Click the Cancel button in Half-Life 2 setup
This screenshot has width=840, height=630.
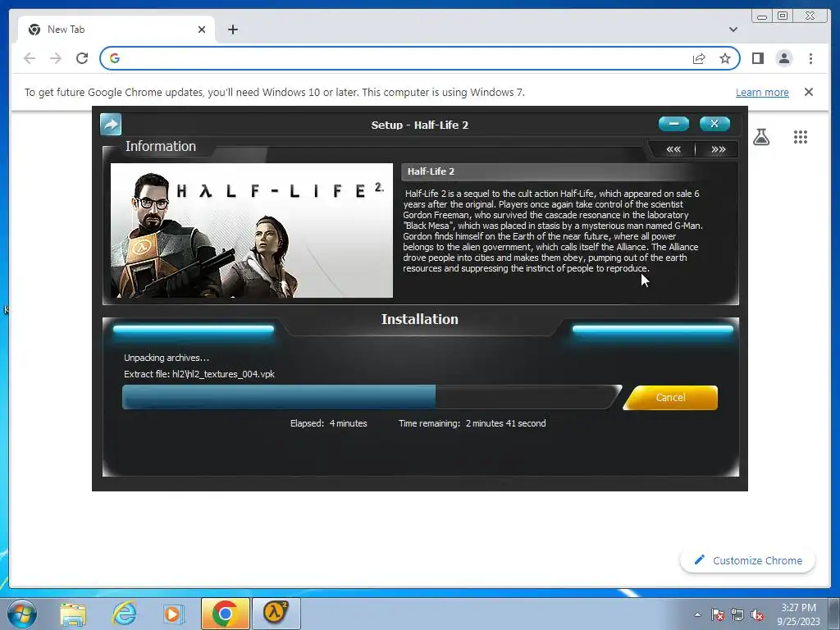[x=670, y=398]
